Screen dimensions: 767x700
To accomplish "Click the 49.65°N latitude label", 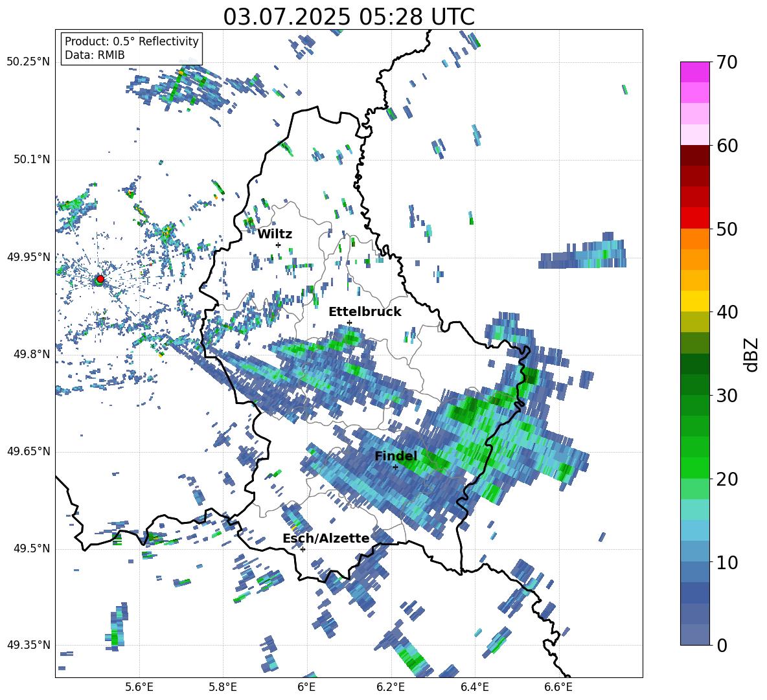I will 29,451.
